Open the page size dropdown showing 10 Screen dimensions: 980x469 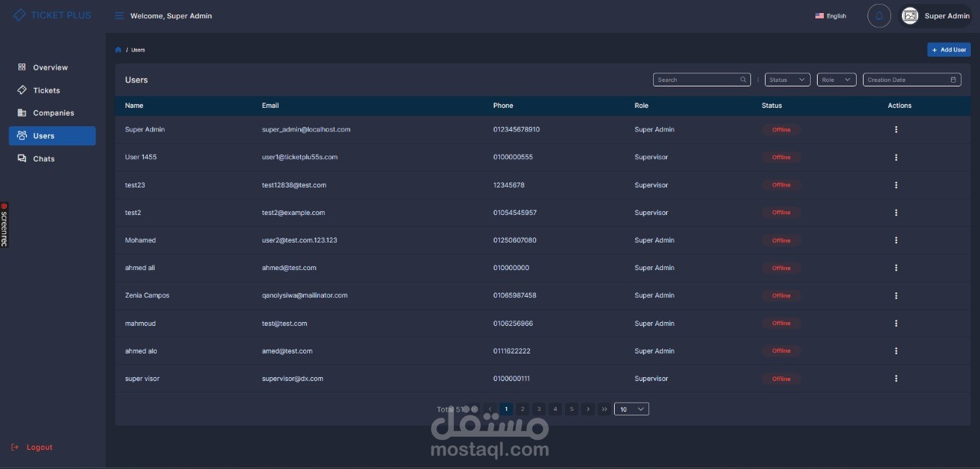coord(631,409)
